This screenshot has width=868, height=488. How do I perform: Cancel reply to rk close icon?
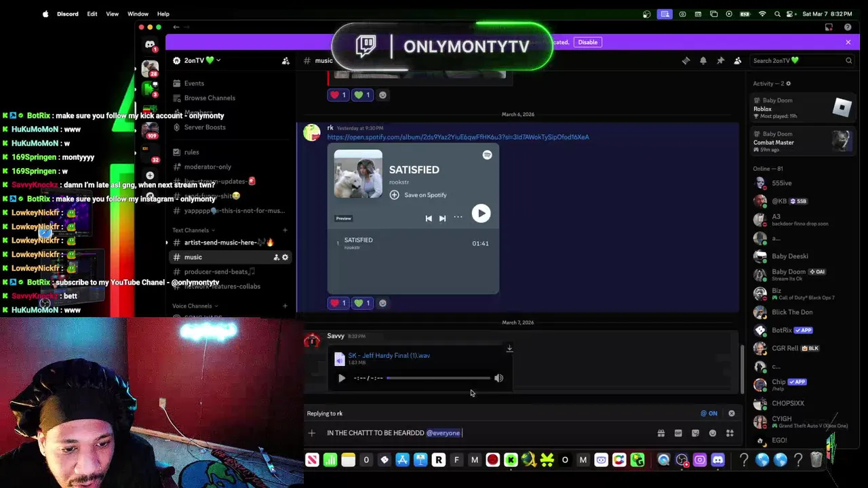coord(731,413)
